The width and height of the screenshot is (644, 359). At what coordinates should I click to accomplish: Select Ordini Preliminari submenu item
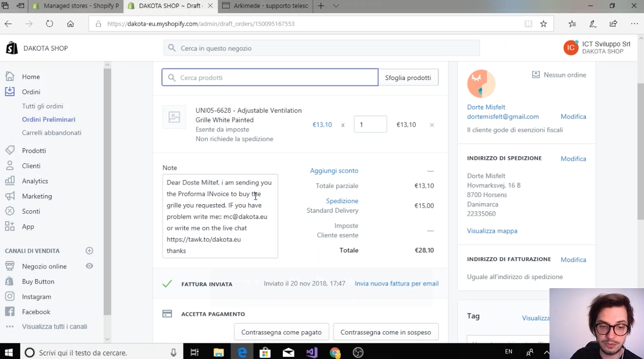49,120
